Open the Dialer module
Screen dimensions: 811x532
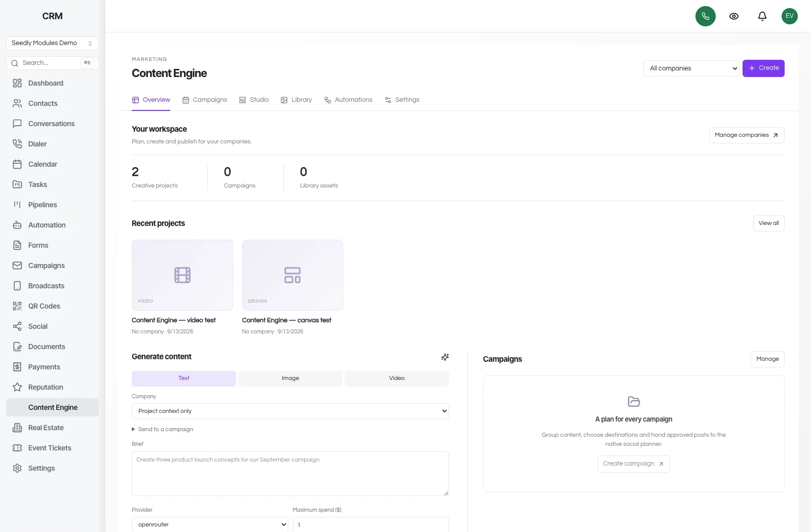52,144
